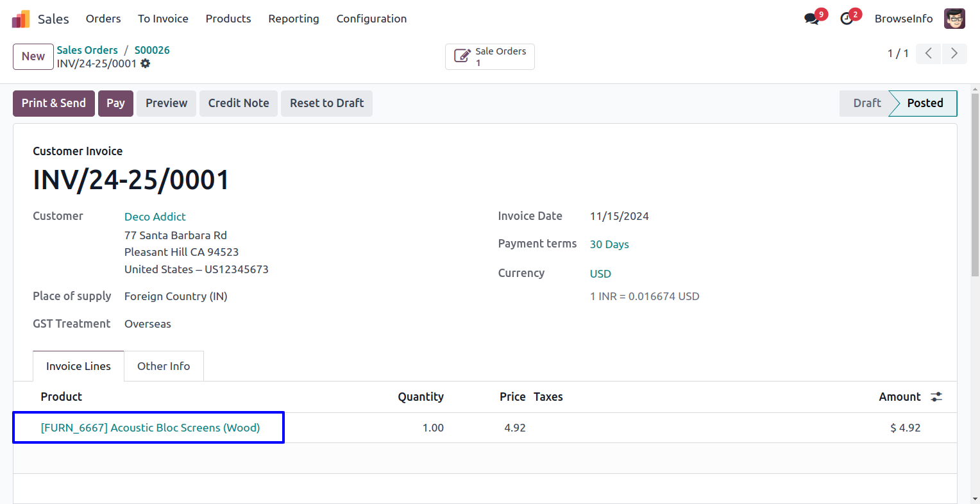Switch to the Other Info tab
Viewport: 980px width, 504px height.
164,366
